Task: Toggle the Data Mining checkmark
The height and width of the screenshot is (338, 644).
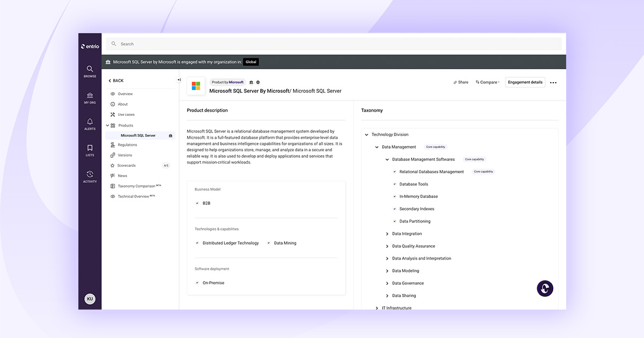Action: tap(269, 243)
